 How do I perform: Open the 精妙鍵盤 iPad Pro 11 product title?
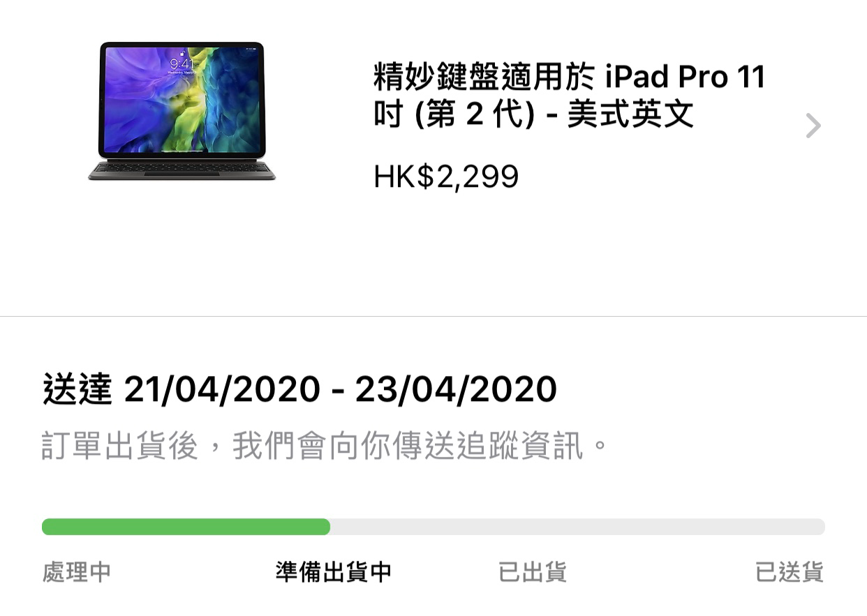(x=569, y=96)
